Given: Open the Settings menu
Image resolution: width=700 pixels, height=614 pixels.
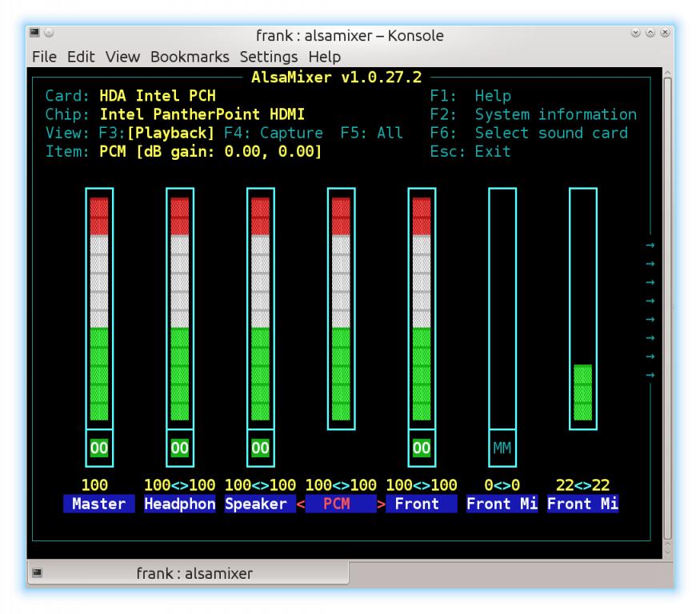Looking at the screenshot, I should (x=269, y=57).
